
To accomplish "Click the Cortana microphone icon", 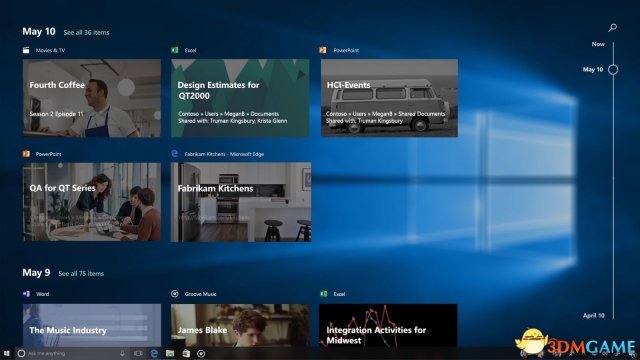I will 122,353.
